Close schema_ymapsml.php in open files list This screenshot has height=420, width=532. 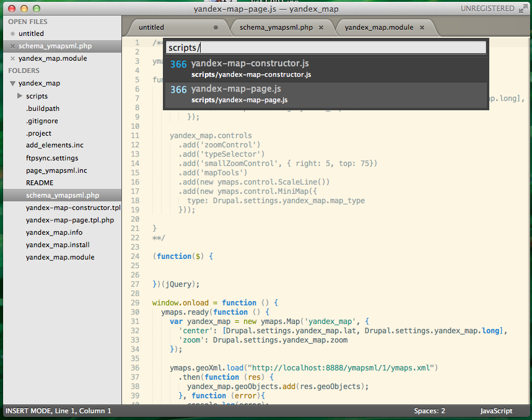tap(12, 46)
